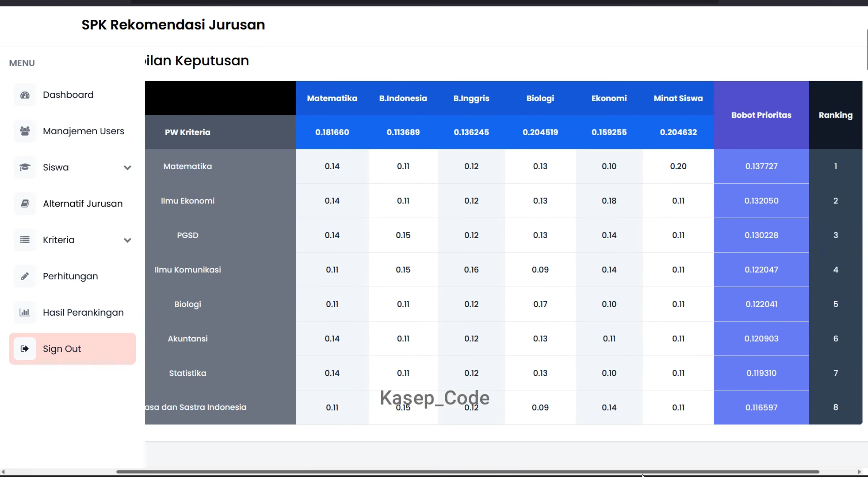Click the Ekonomi column header
Screen dimensions: 868x477
click(x=609, y=98)
